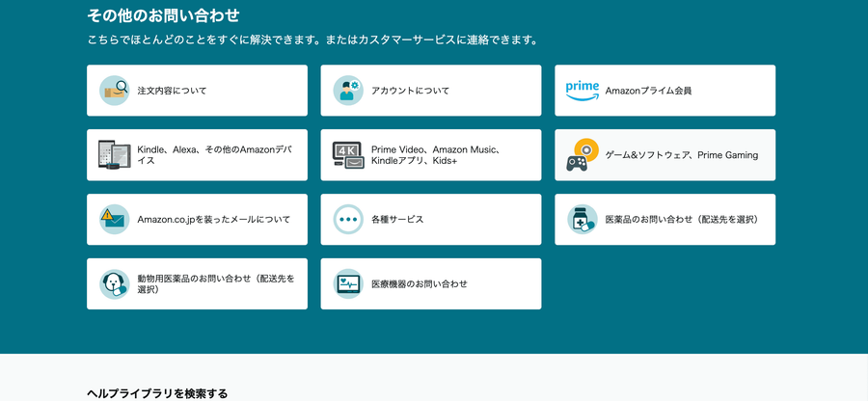Open Kindle、Alexa、その他のAmazonデバイス text
The width and height of the screenshot is (868, 401).
tap(215, 155)
